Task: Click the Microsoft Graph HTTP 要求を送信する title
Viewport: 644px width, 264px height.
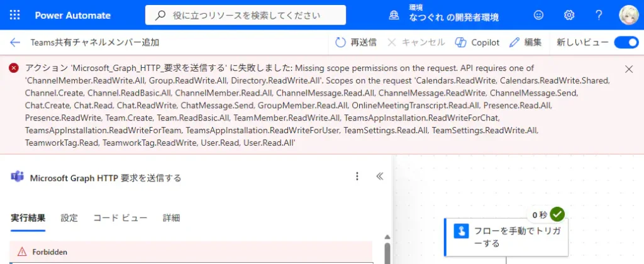Action: coord(106,178)
